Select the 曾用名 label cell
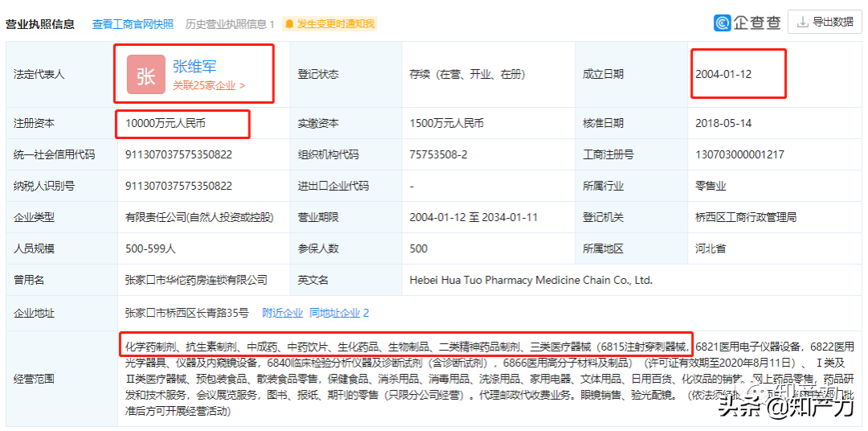Screen dimensions: 868x431 click(x=61, y=281)
